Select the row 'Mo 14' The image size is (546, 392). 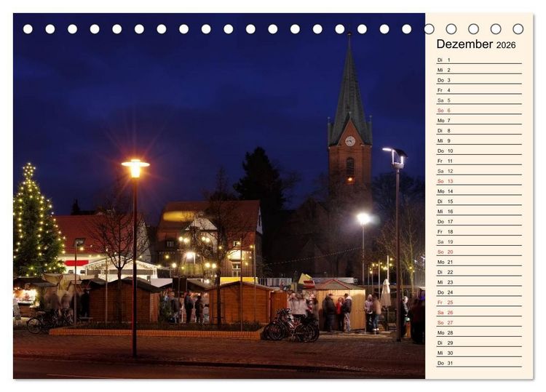pyautogui.click(x=479, y=191)
